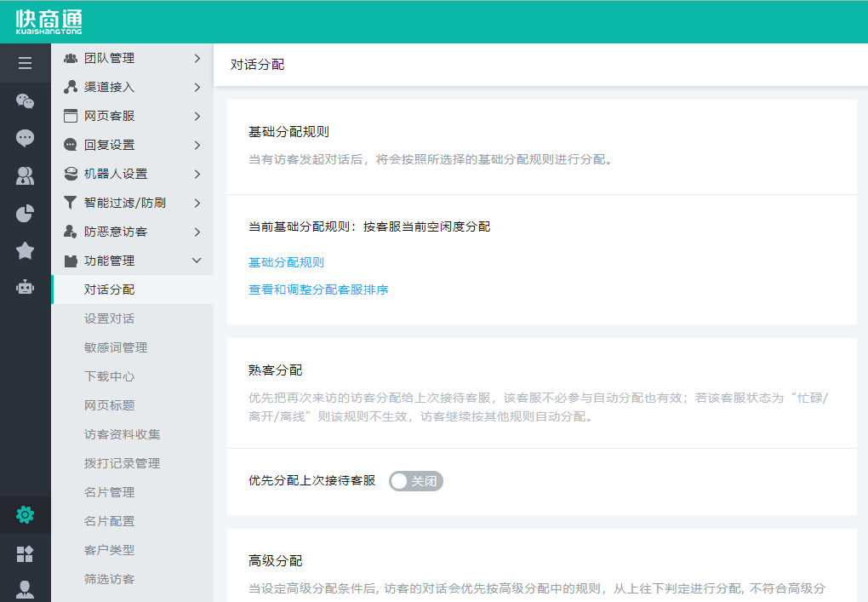Expand the 渠道接入 menu
This screenshot has width=868, height=602.
click(x=132, y=87)
